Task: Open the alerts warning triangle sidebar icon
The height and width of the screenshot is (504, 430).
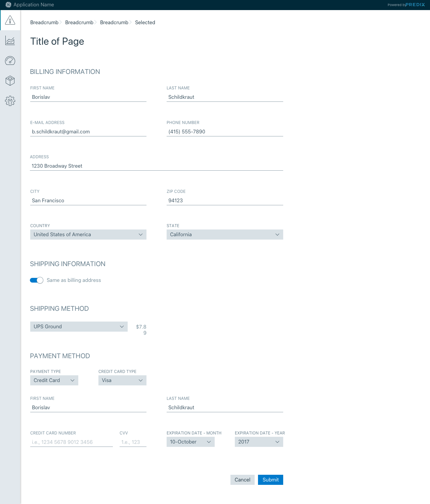Action: pos(10,20)
